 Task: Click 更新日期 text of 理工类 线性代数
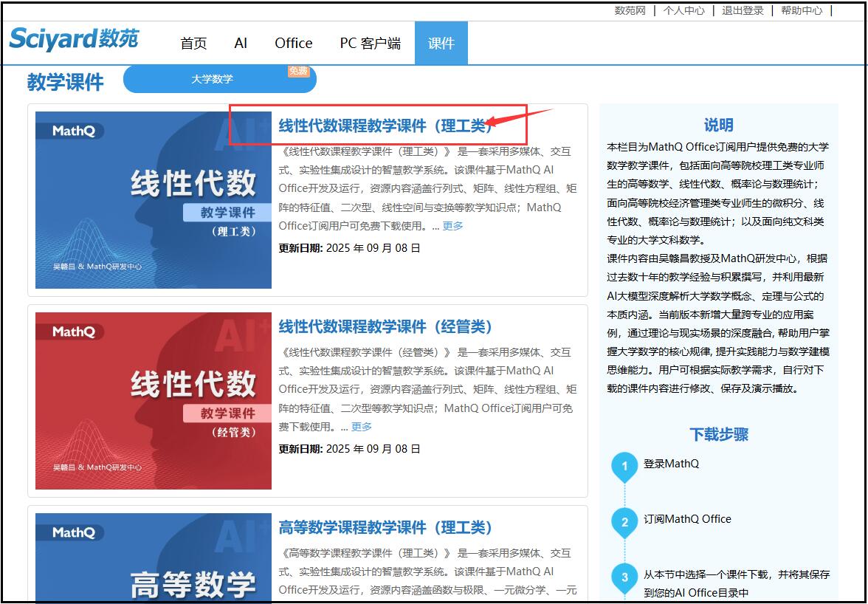click(350, 248)
